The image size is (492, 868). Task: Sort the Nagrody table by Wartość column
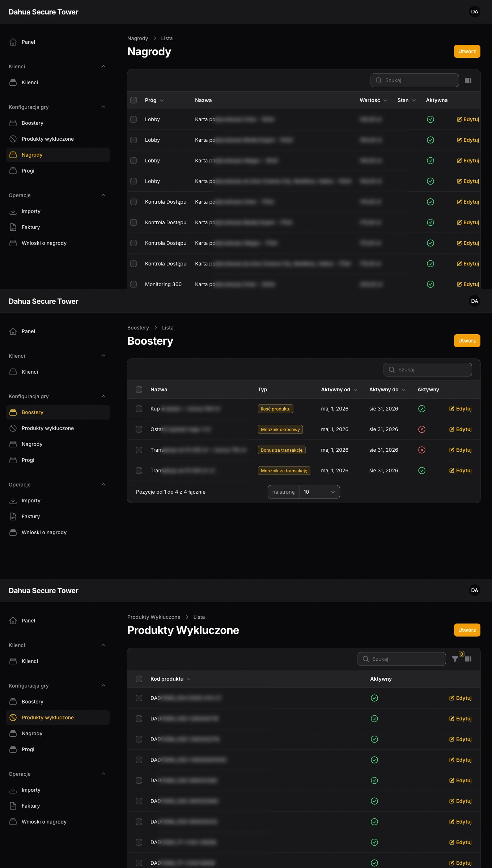[373, 100]
